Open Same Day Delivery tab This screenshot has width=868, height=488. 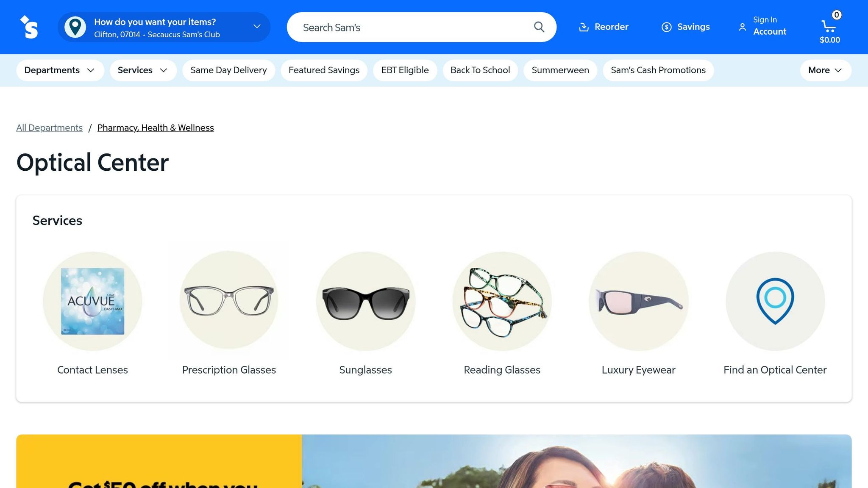pos(228,70)
